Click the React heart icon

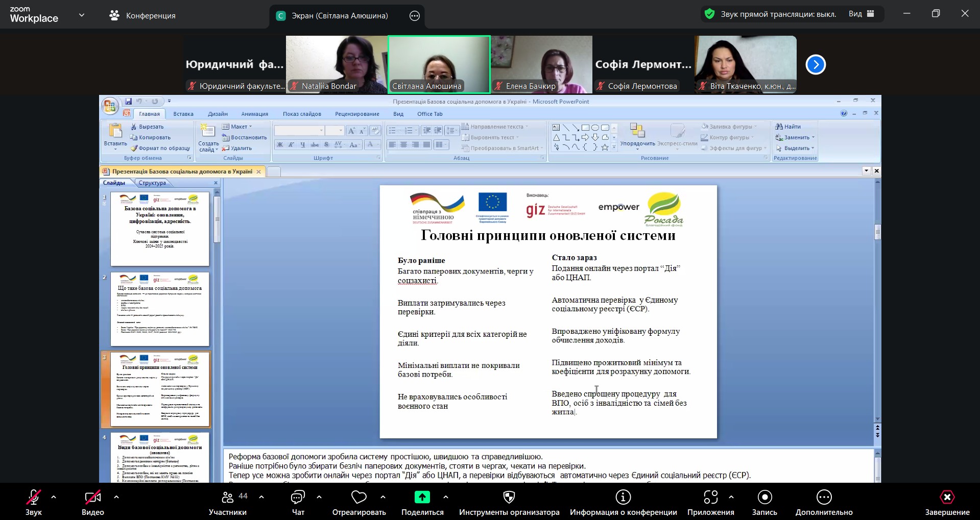pyautogui.click(x=359, y=498)
